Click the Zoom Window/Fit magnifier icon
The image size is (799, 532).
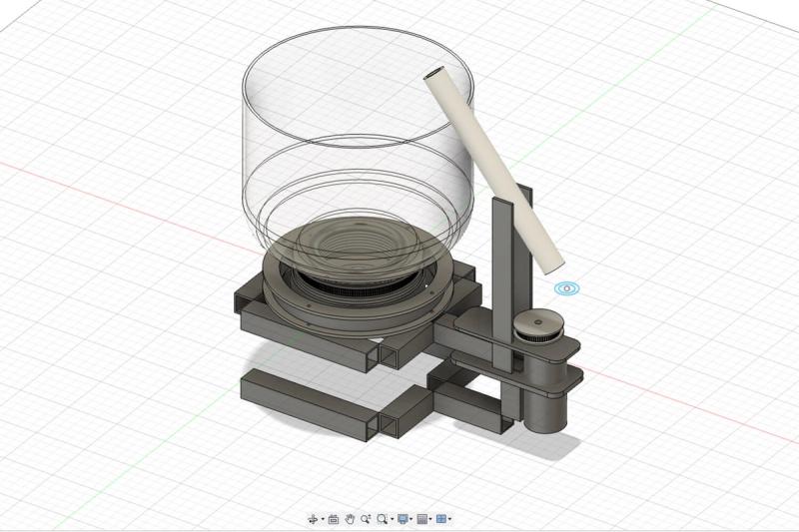coord(383,519)
